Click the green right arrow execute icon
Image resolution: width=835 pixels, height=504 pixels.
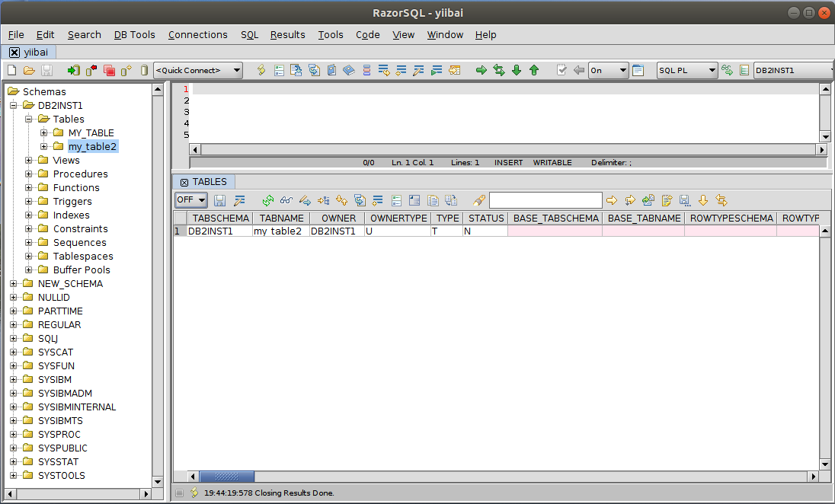coord(481,70)
